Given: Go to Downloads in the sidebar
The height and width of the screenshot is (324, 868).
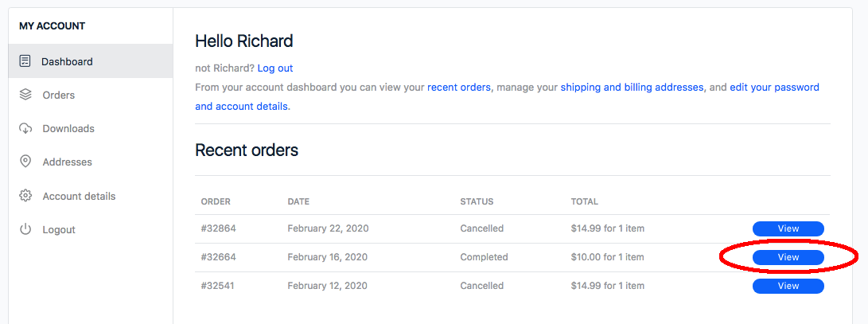Looking at the screenshot, I should point(68,128).
